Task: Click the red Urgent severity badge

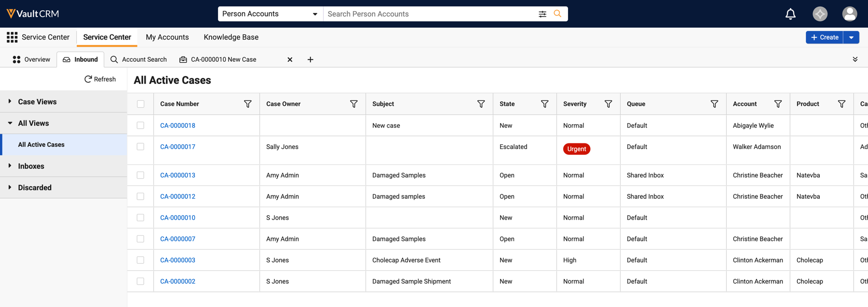Action: [x=577, y=149]
